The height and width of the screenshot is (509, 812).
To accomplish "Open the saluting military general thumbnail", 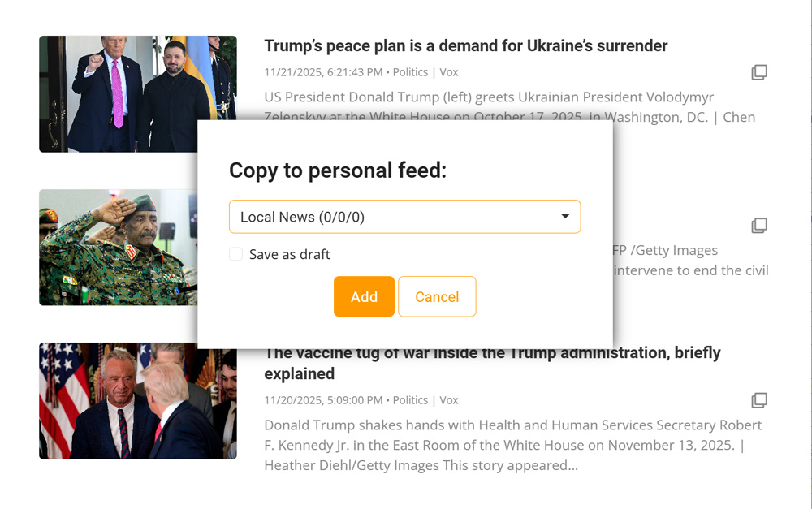I will (118, 247).
